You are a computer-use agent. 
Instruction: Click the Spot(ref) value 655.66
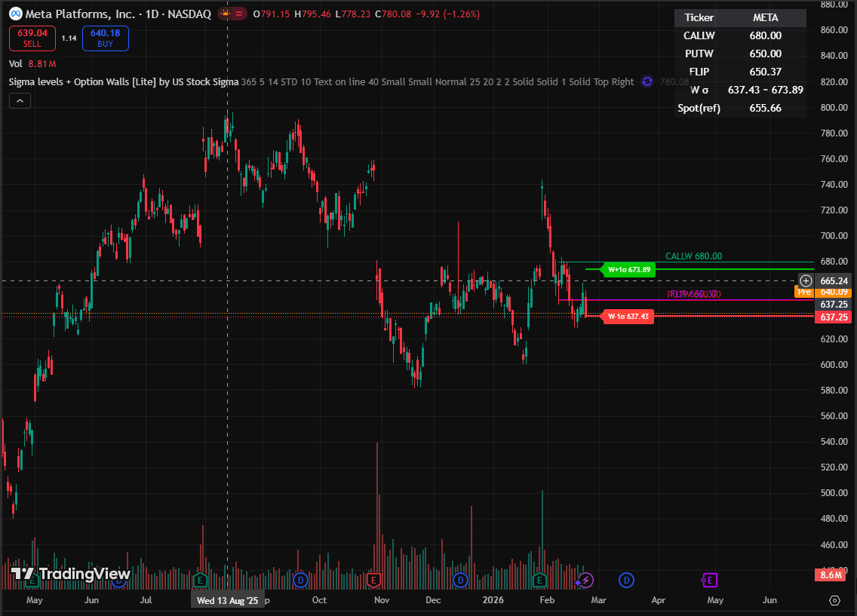tap(765, 108)
